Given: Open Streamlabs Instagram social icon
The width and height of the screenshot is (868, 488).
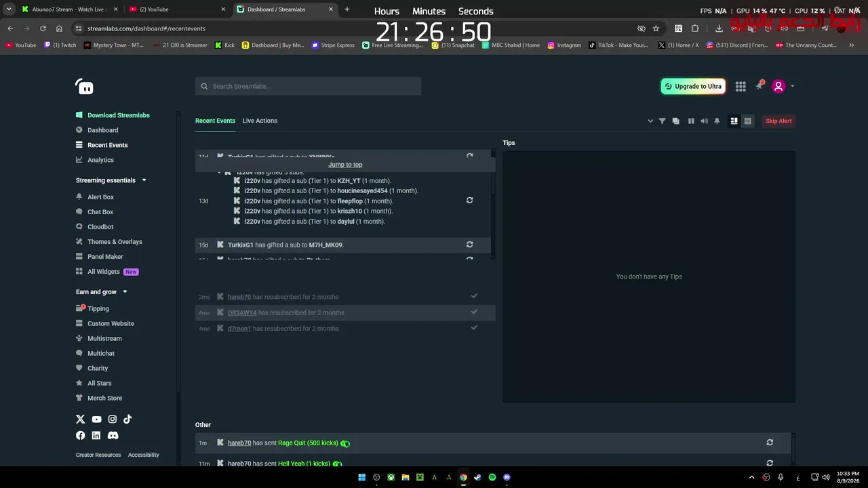Looking at the screenshot, I should pos(112,420).
